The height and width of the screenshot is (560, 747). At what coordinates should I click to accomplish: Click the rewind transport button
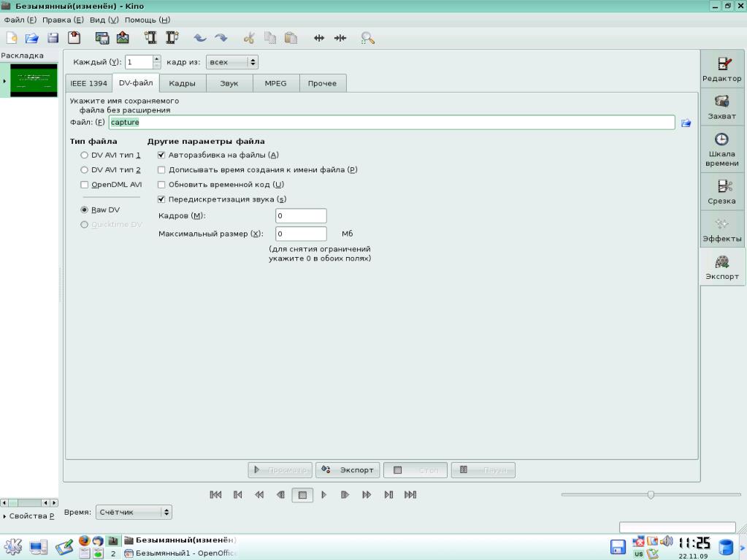coord(259,495)
